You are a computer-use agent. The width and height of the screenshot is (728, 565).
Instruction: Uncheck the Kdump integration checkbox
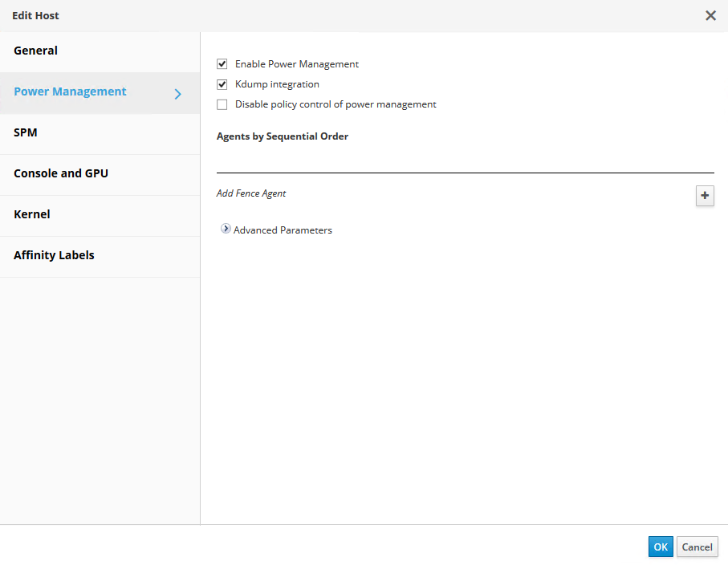(222, 84)
